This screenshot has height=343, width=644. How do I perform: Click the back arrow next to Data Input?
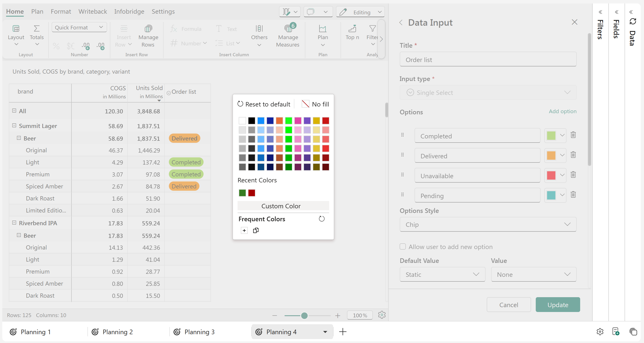[x=401, y=22]
